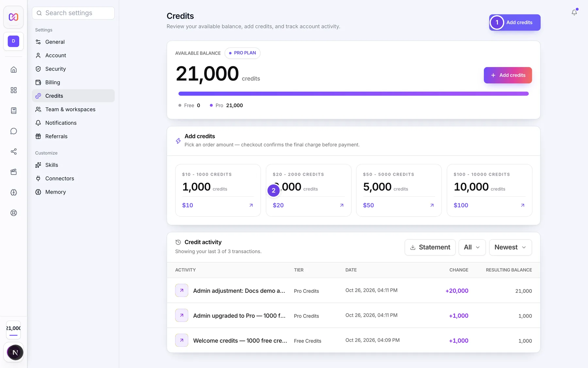The image size is (588, 368).
Task: Open the All filter dropdown
Action: [472, 247]
